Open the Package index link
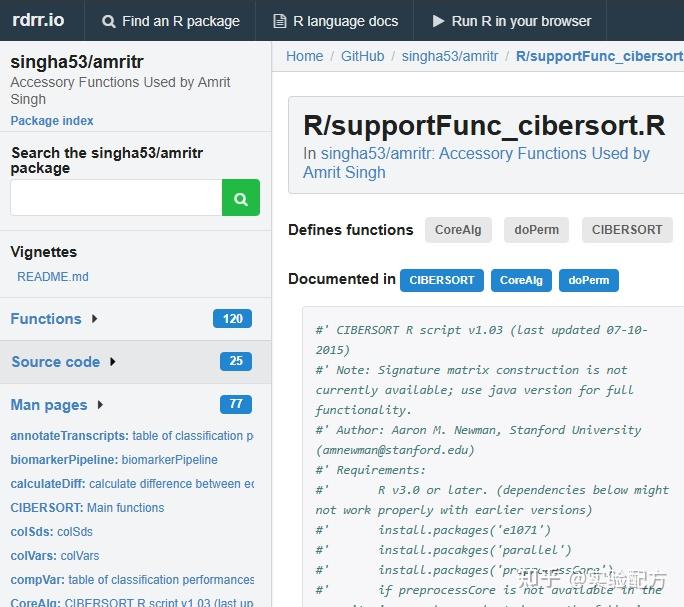This screenshot has height=607, width=684. pyautogui.click(x=52, y=121)
